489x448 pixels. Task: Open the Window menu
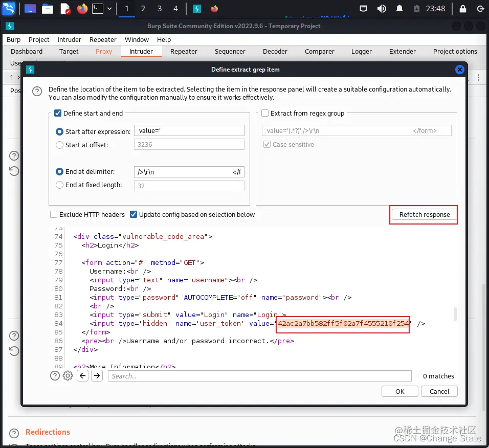137,39
